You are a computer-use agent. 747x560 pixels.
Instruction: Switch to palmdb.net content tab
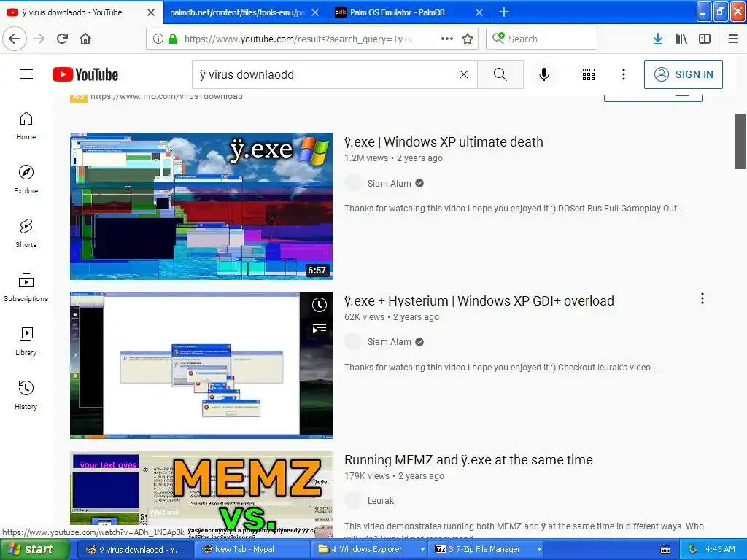tap(237, 12)
